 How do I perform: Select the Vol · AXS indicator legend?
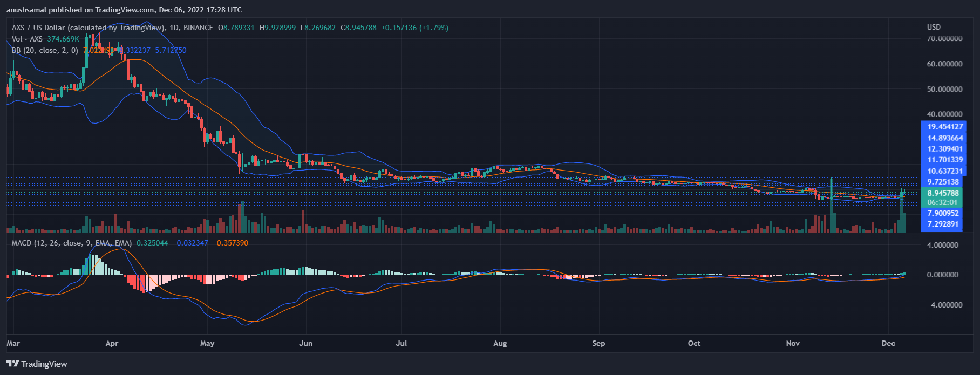click(27, 39)
